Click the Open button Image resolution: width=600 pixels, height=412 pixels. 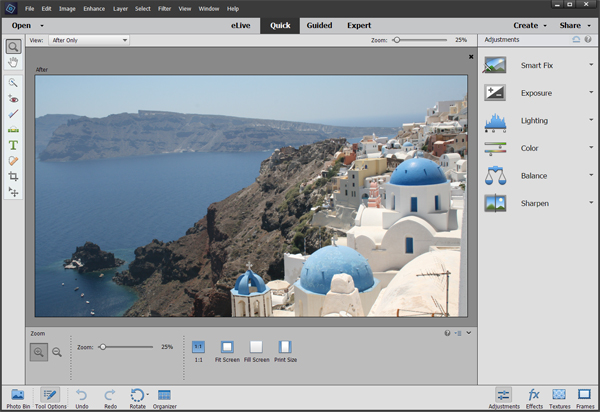[x=21, y=26]
